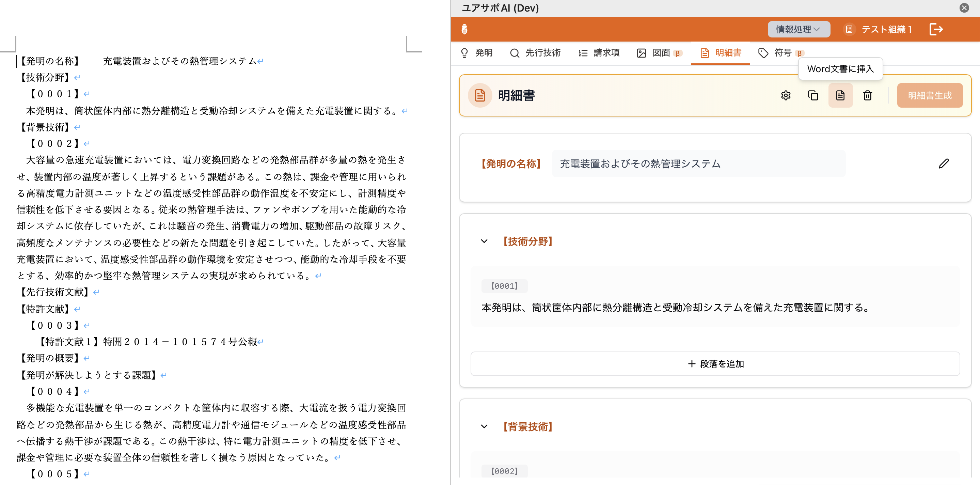980x485 pixels.
Task: Click the Word文書に挿入 document icon
Action: pyautogui.click(x=840, y=95)
